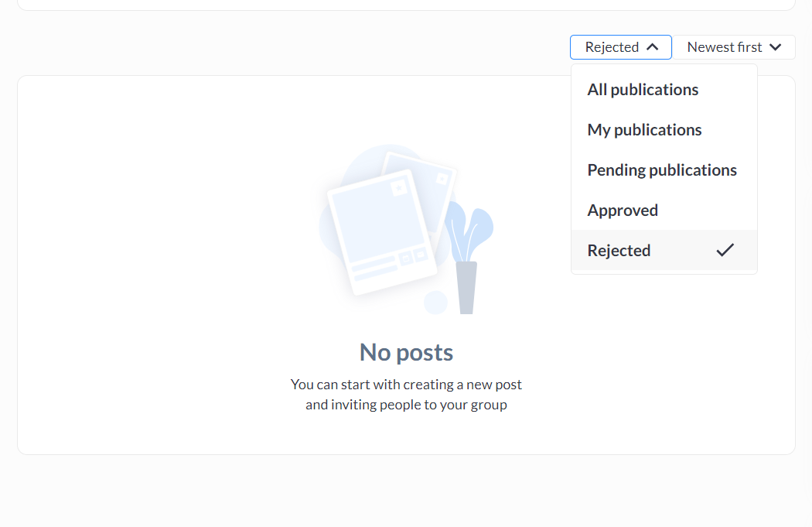Collapse the Rejected filter dropdown

pyautogui.click(x=620, y=47)
